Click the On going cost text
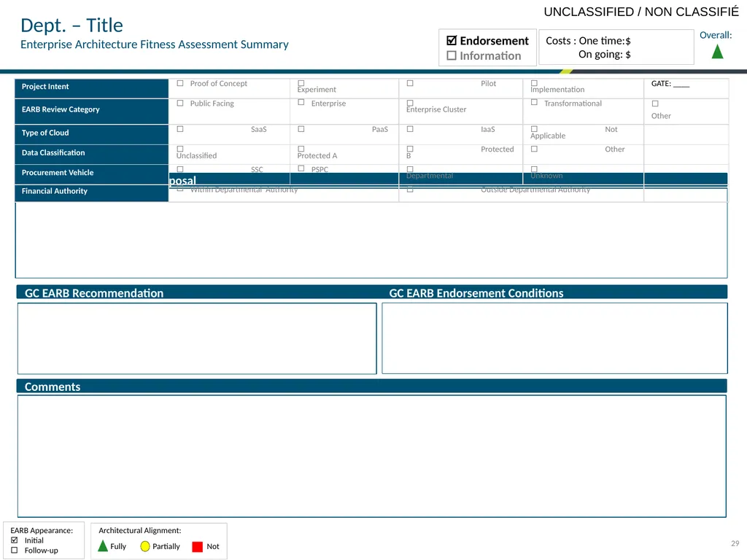 tap(605, 54)
